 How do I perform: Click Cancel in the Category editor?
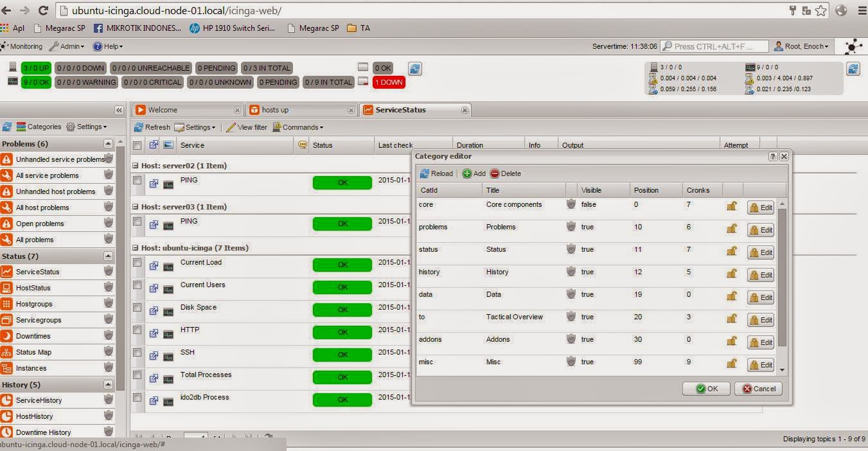click(x=758, y=389)
